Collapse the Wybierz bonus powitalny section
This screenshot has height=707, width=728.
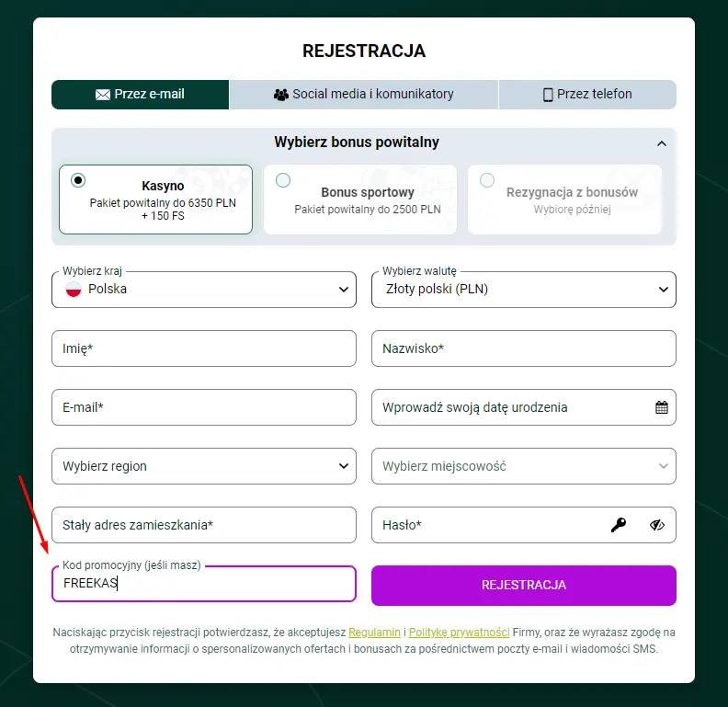[x=661, y=143]
